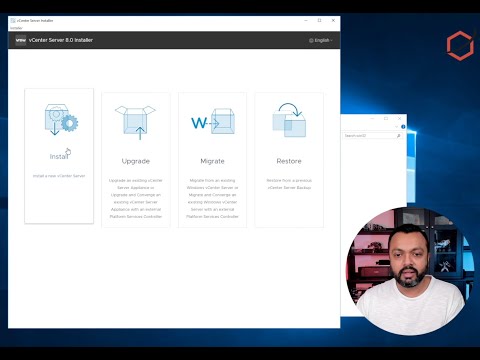This screenshot has width=480, height=360.
Task: Select the Install option label
Action: click(x=59, y=156)
